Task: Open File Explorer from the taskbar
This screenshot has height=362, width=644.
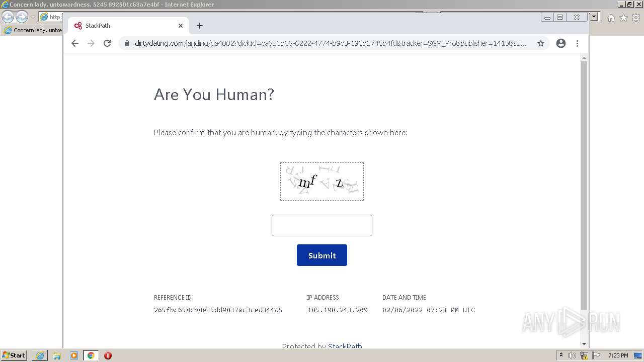Action: (x=57, y=355)
